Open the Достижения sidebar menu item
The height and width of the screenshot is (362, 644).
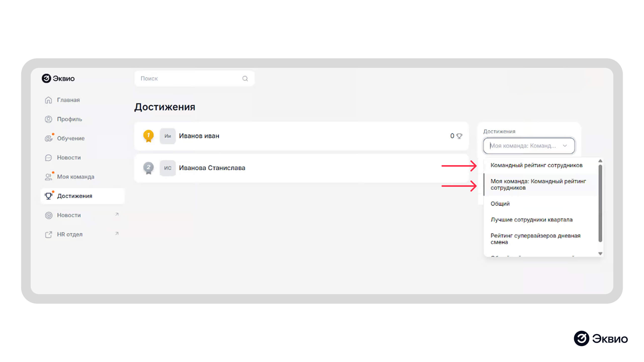(x=74, y=196)
